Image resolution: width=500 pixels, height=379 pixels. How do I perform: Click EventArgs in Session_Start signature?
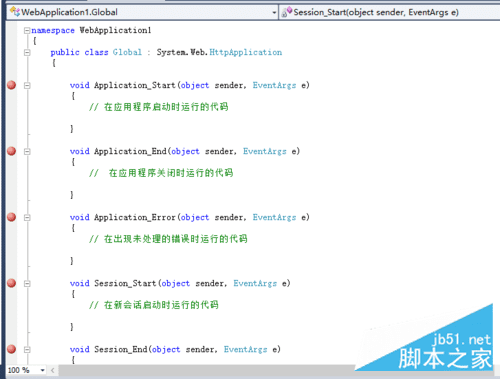(x=255, y=283)
